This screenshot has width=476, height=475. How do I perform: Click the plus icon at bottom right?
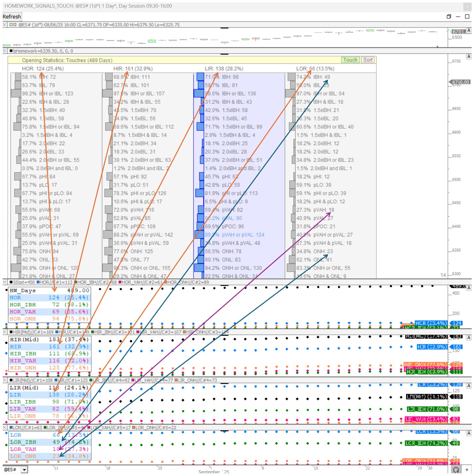[467, 469]
